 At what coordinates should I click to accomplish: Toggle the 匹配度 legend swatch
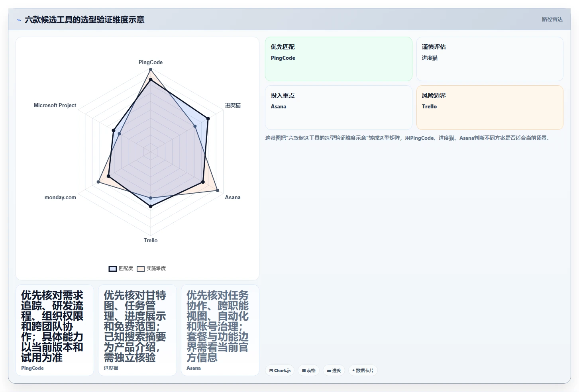coord(113,269)
